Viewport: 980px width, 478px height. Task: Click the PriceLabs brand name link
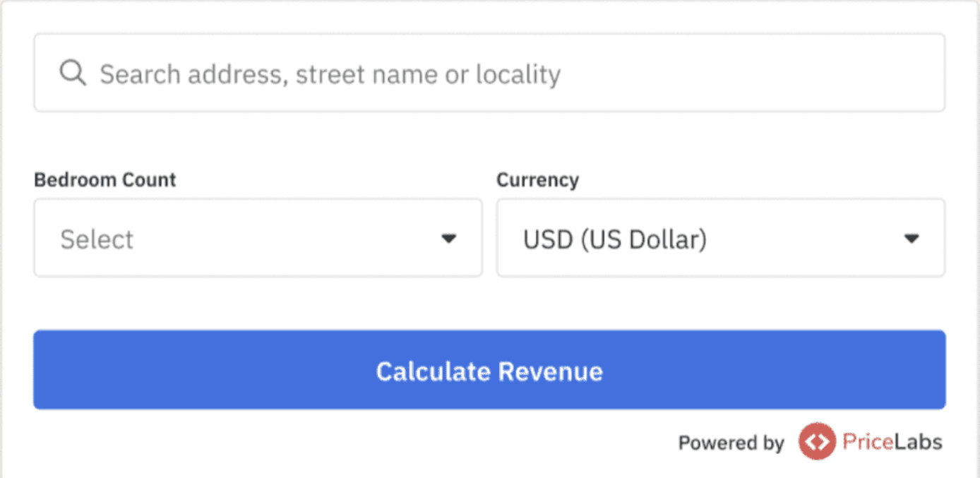(x=892, y=442)
